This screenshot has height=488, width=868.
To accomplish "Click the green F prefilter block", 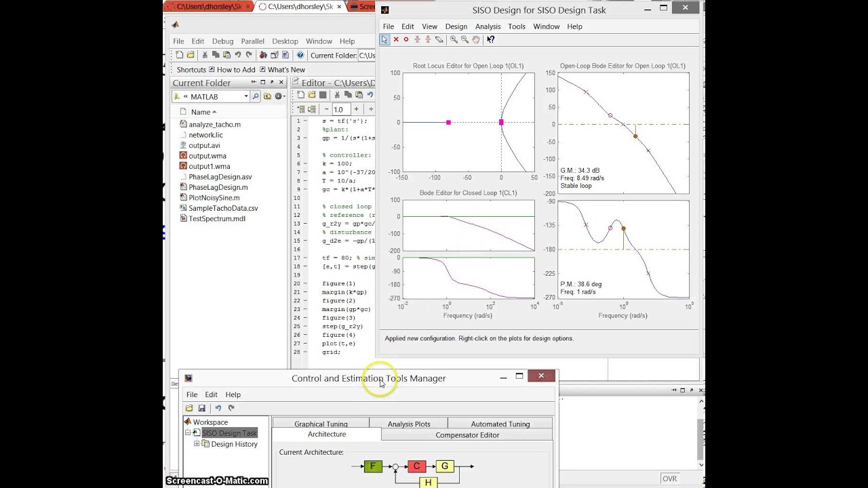I will (373, 466).
